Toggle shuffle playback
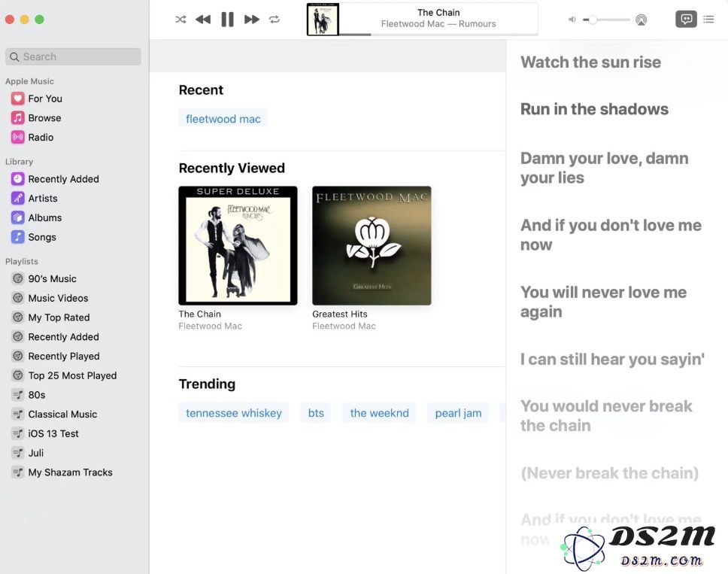The image size is (728, 574). click(x=180, y=20)
